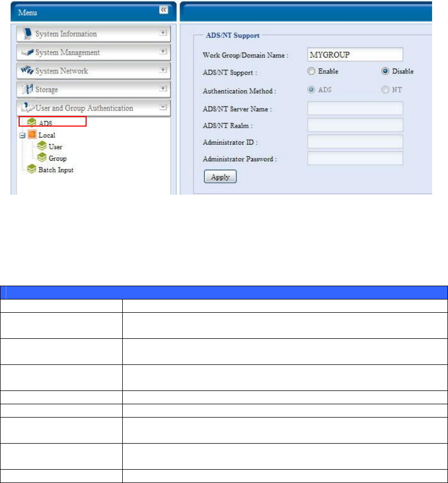Open the System Information menu section
The height and width of the screenshot is (483, 448).
click(94, 34)
